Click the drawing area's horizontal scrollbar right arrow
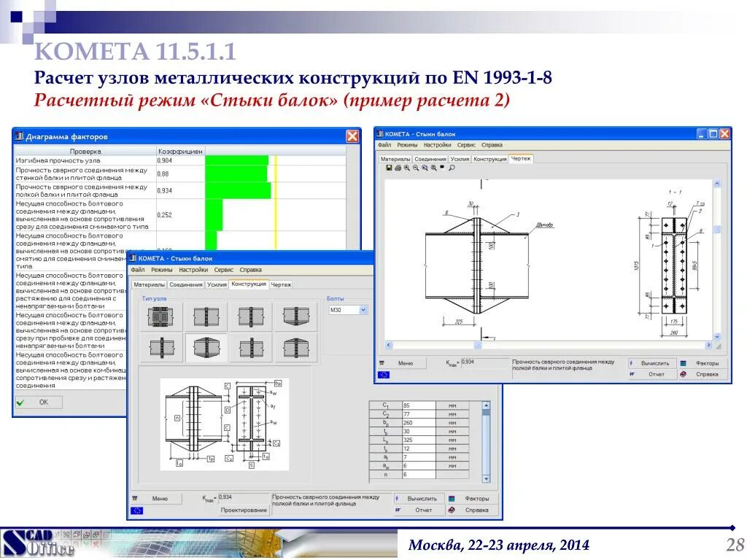The width and height of the screenshot is (747, 560). tap(708, 345)
